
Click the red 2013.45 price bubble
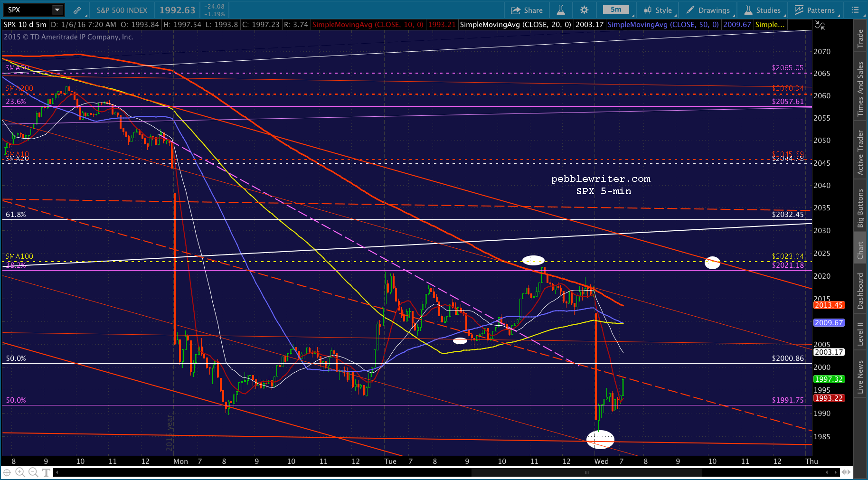coord(829,305)
